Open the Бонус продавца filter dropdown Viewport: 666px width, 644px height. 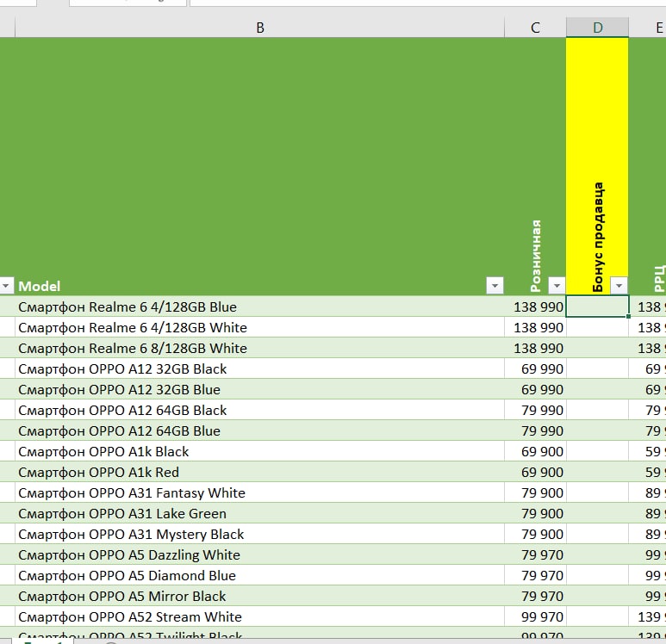click(x=619, y=285)
